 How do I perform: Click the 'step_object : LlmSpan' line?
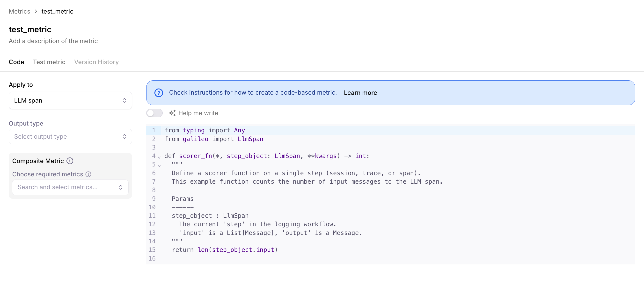click(210, 216)
